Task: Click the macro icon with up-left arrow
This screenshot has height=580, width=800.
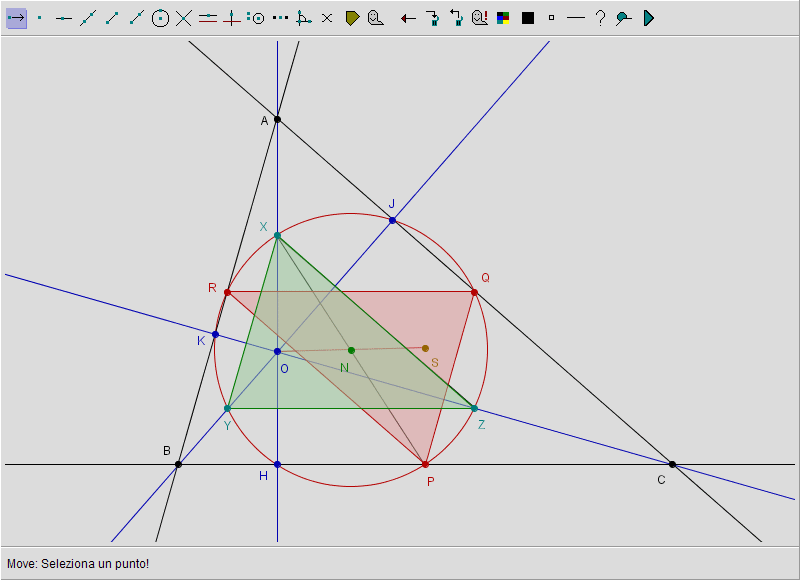Action: click(456, 18)
